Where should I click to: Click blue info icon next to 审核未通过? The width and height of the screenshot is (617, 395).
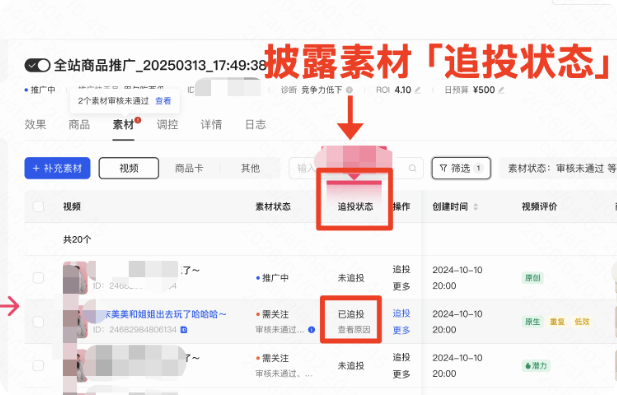[311, 330]
